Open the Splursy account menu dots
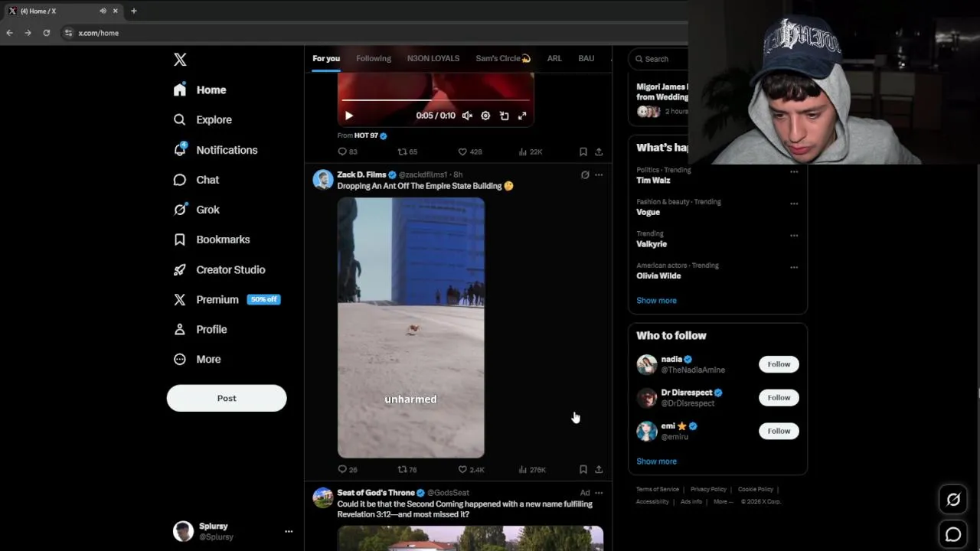The width and height of the screenshot is (980, 551). pyautogui.click(x=289, y=531)
